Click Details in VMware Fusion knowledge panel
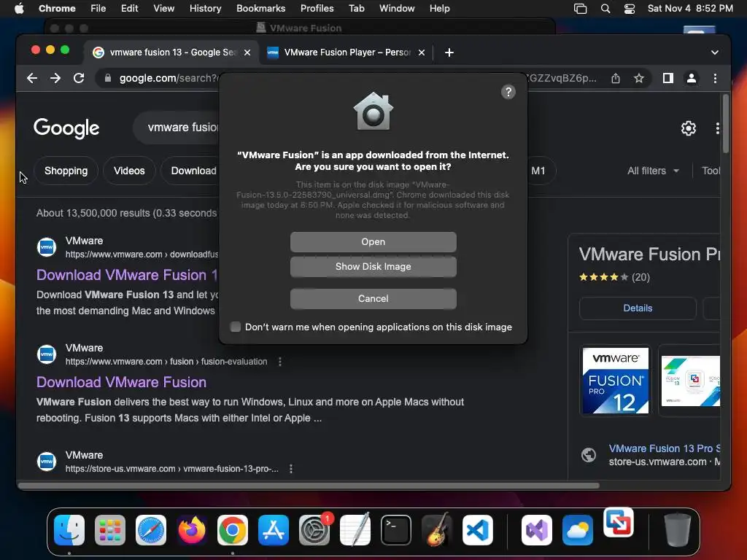 click(638, 308)
